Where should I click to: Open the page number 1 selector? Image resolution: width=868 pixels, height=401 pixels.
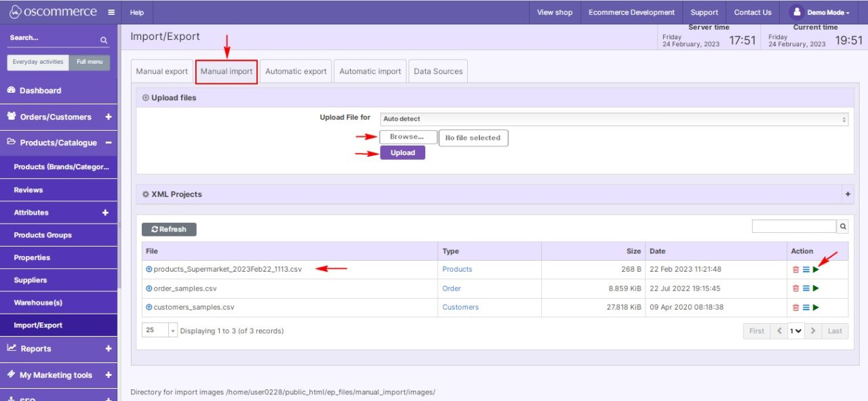tap(795, 331)
